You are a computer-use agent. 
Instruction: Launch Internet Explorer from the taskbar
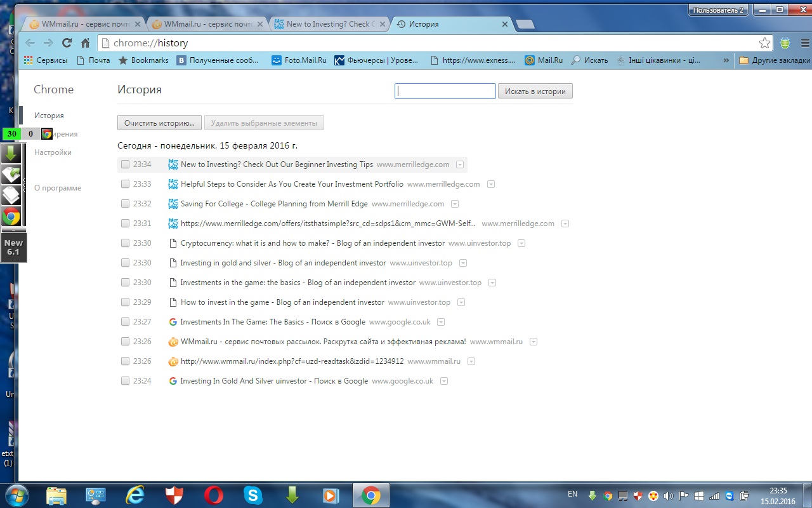pos(135,495)
